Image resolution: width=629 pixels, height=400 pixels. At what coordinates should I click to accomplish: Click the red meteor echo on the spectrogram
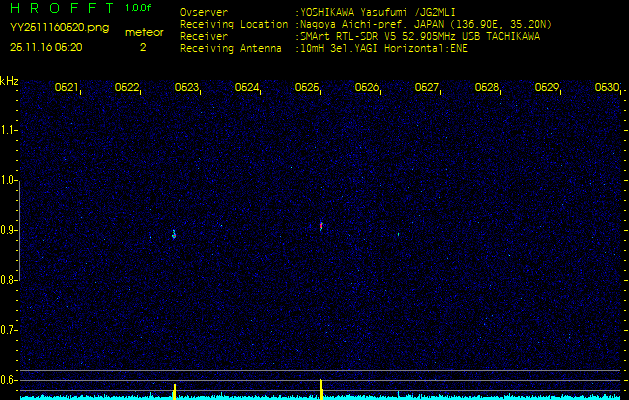[x=321, y=225]
